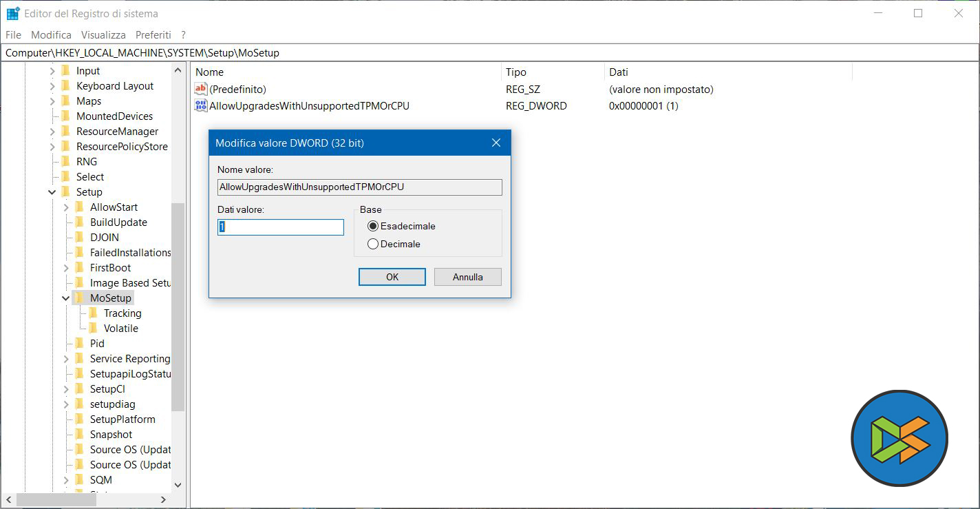980x509 pixels.
Task: Click the tree scroll up arrow
Action: pos(178,70)
